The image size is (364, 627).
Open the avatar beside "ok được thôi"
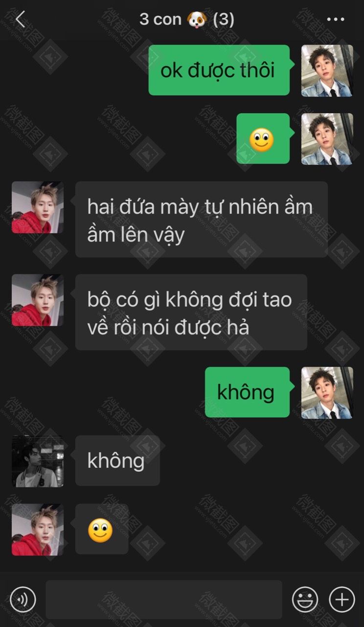tap(327, 71)
